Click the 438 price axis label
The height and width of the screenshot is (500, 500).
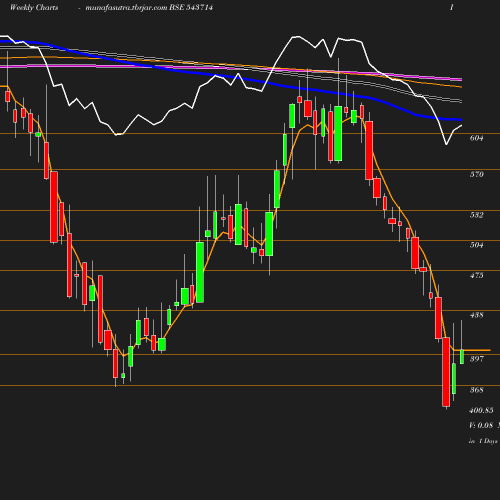[x=476, y=315]
